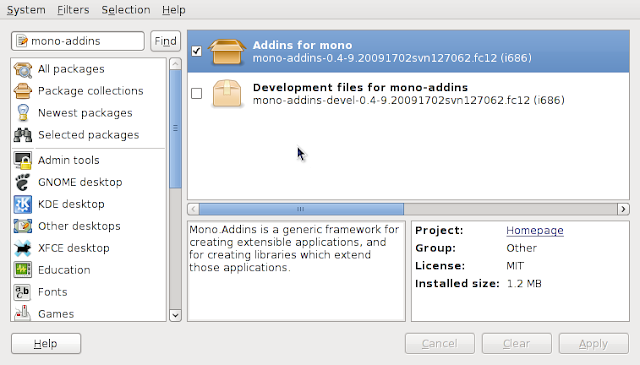Click the Newest packages lightbulb icon
This screenshot has width=640, height=365.
pos(23,113)
